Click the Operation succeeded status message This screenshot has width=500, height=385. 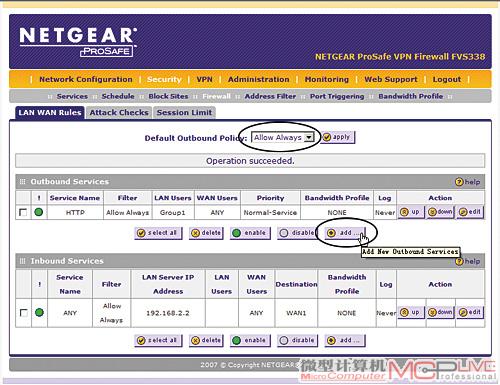click(250, 161)
